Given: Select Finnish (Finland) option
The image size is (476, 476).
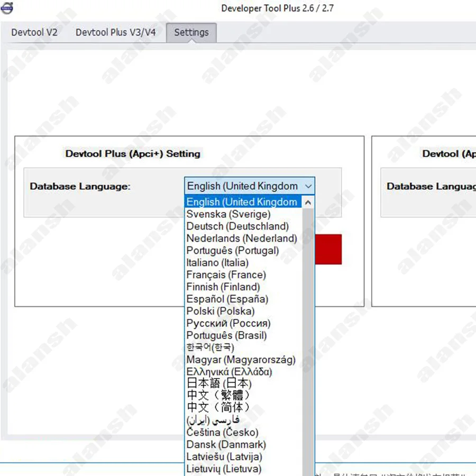Looking at the screenshot, I should tap(243, 287).
